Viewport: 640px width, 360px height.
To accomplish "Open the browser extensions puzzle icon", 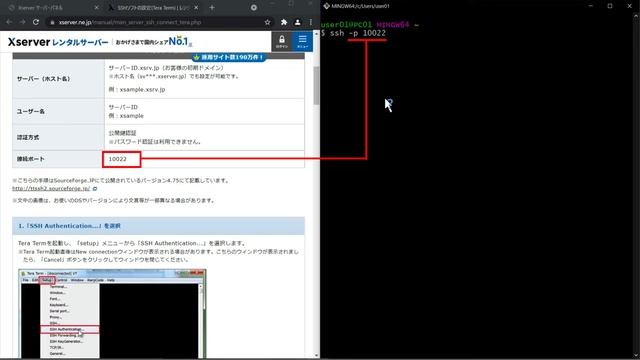I will coord(284,22).
